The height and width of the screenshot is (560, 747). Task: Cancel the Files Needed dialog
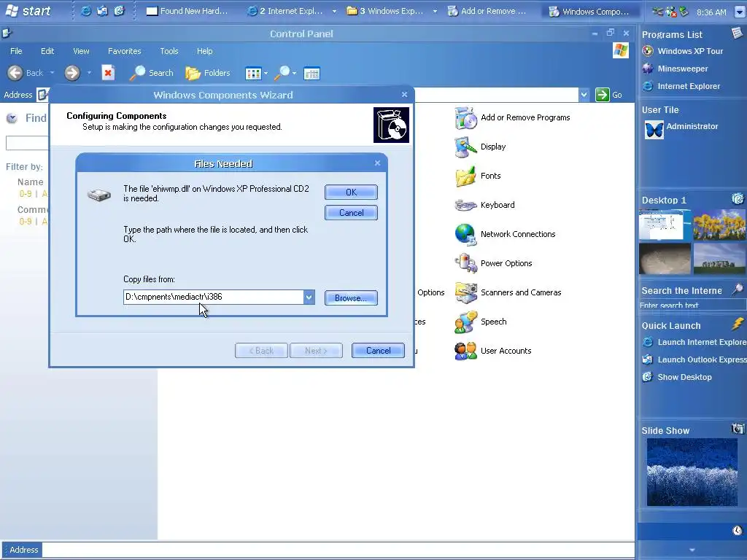click(351, 212)
